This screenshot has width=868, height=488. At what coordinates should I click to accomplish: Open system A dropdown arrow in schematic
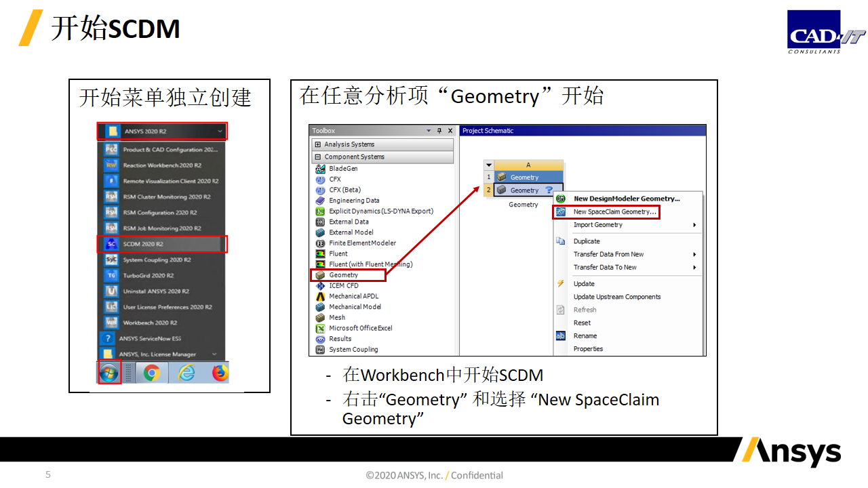(x=489, y=165)
